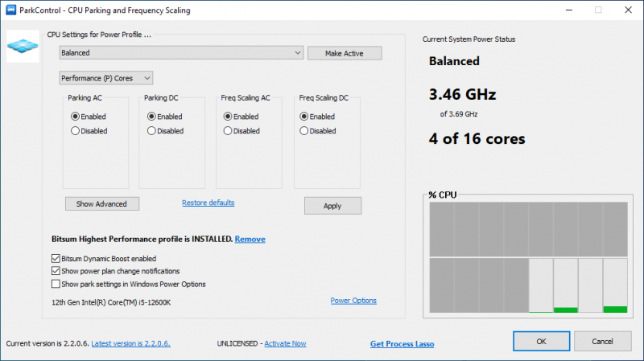
Task: Click the Activate Now link
Action: [285, 344]
